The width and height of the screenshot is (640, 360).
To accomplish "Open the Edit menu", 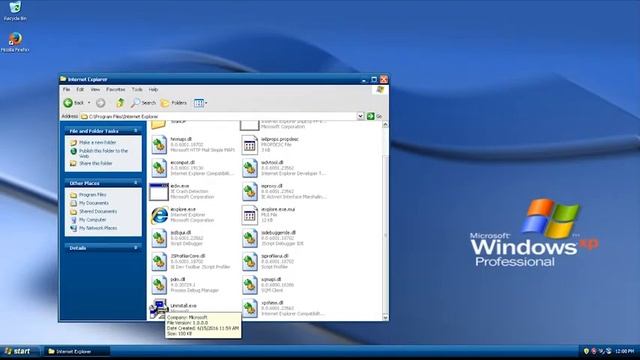I will click(80, 89).
